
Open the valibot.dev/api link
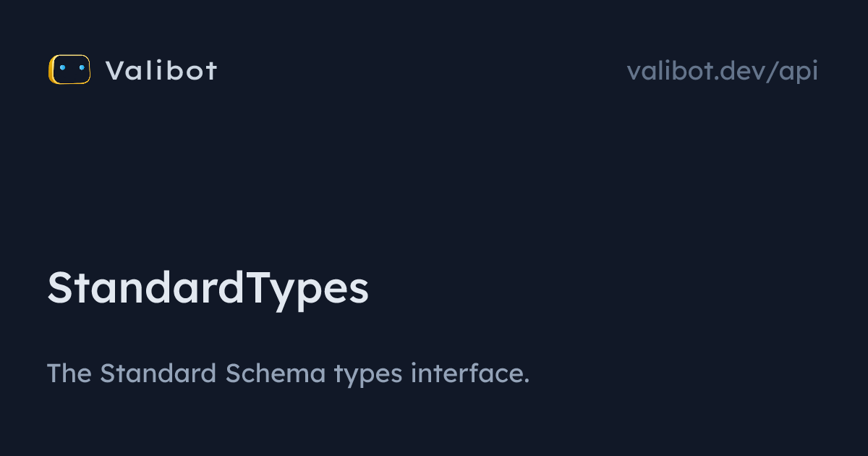722,70
